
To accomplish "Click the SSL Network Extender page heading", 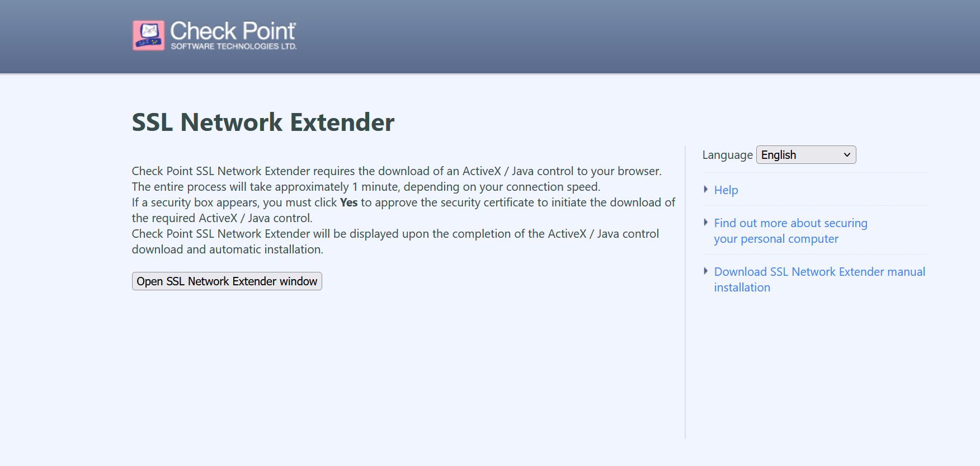I will [x=263, y=122].
